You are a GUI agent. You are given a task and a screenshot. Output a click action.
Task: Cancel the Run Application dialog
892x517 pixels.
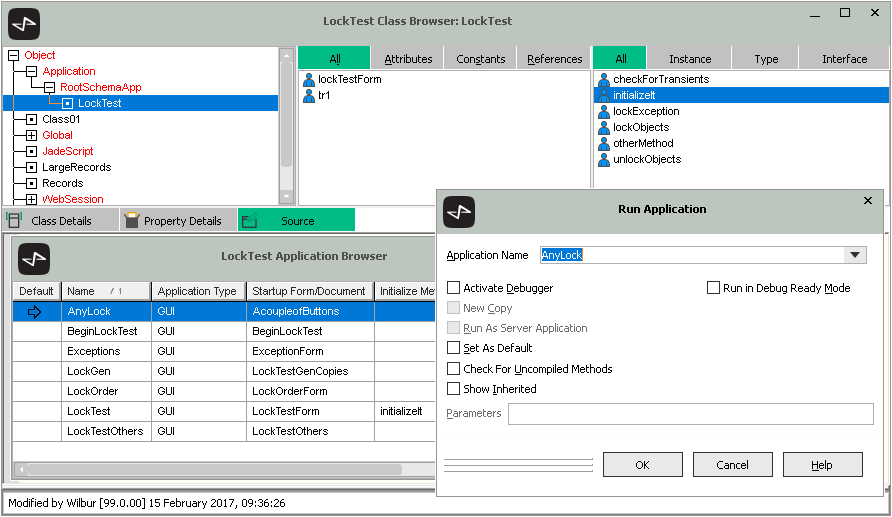732,465
